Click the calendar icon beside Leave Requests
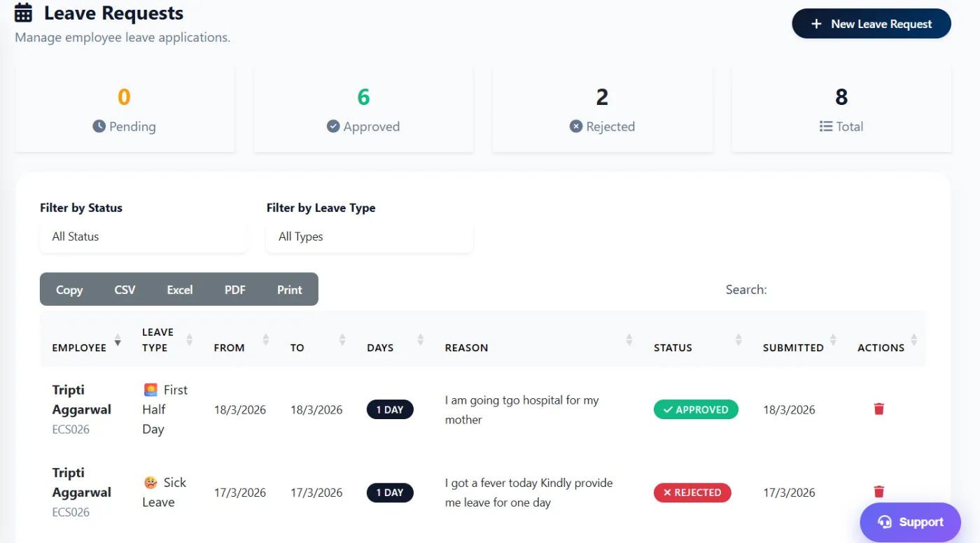The width and height of the screenshot is (980, 543). [23, 13]
